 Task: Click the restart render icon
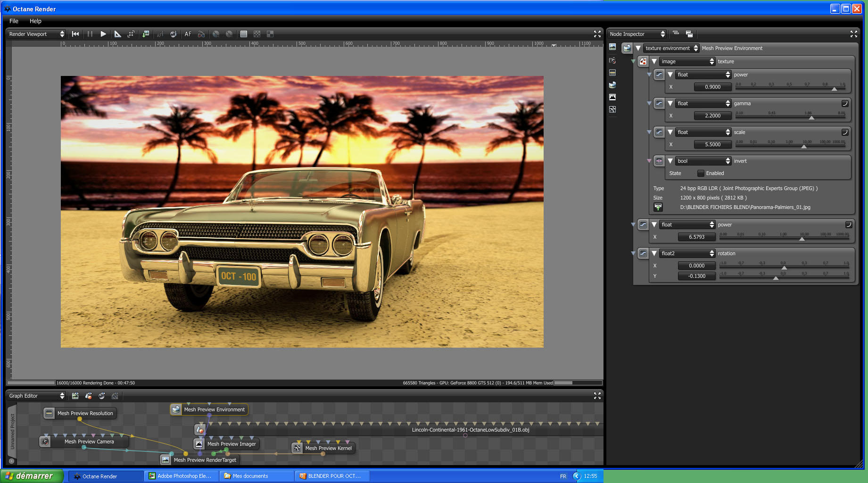pos(75,34)
